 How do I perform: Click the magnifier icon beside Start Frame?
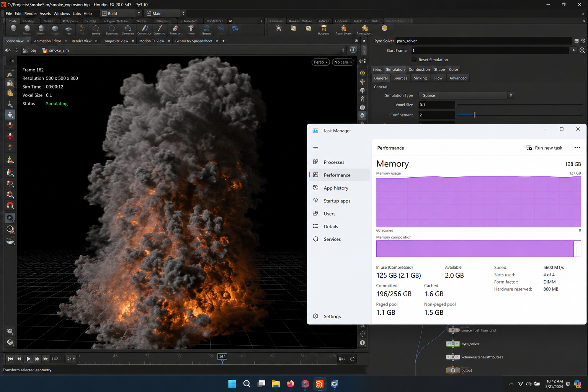pos(582,50)
